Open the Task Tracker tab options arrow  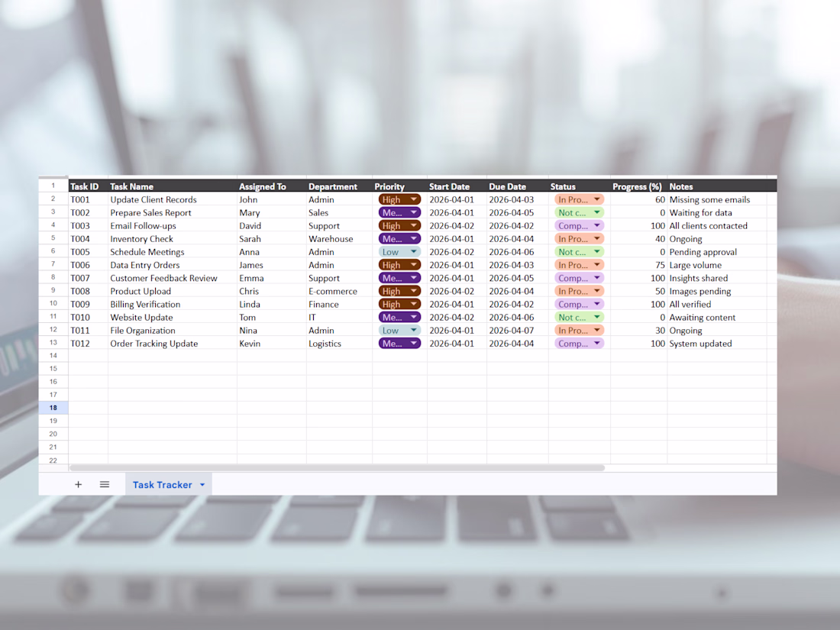tap(202, 485)
